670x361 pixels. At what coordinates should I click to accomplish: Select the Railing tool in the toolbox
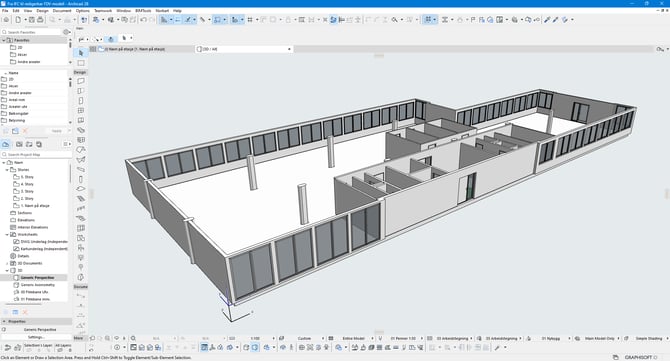(81, 208)
